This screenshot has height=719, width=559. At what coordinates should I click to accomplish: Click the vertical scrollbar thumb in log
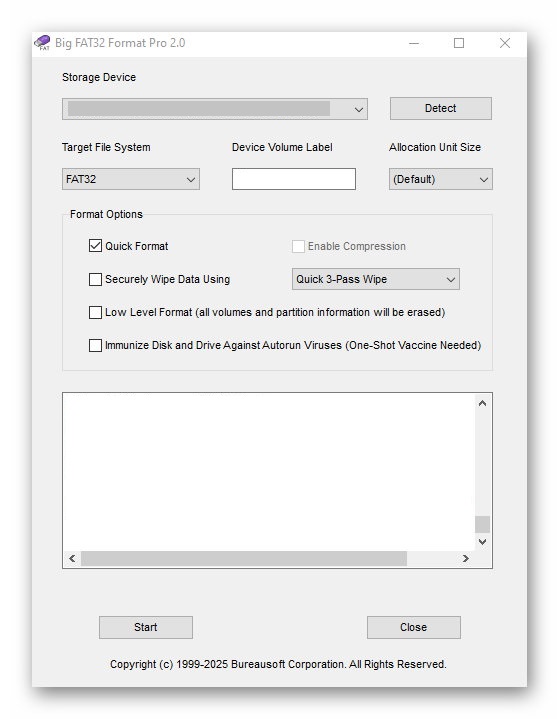point(482,525)
